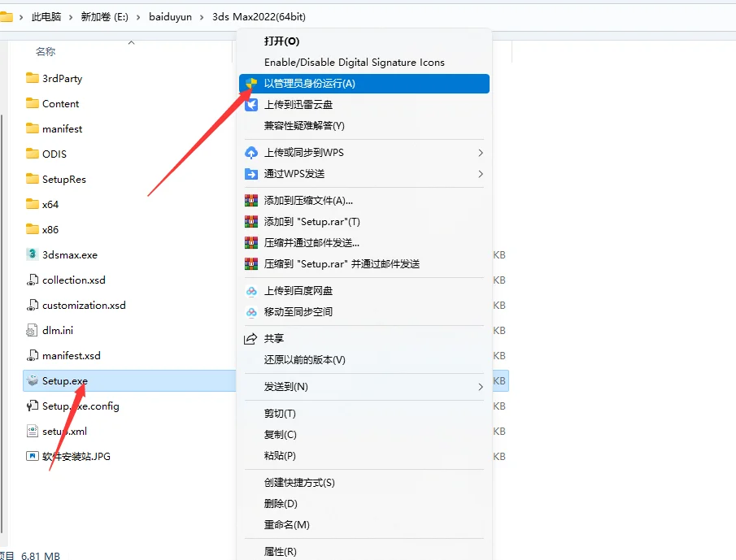Click 3ds Max2022(64bit) breadcrumb
Screen dimensions: 736x560
(x=259, y=17)
